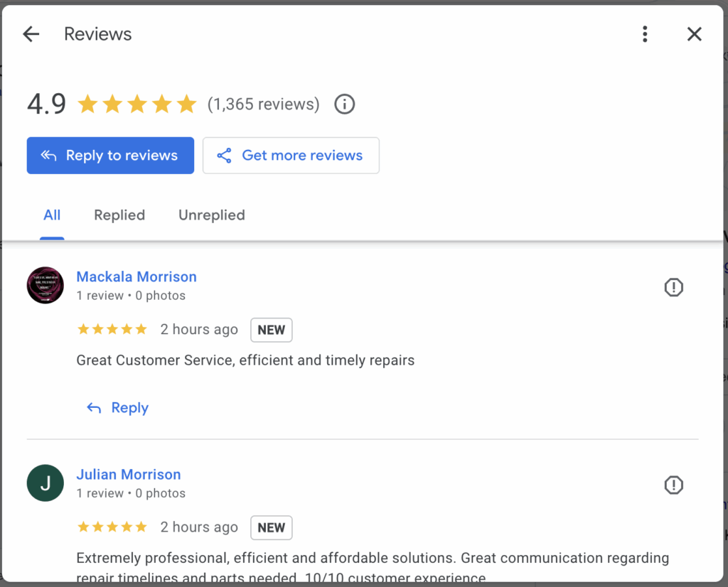
Task: Click the five-star rating next to 4.9
Action: 137,104
